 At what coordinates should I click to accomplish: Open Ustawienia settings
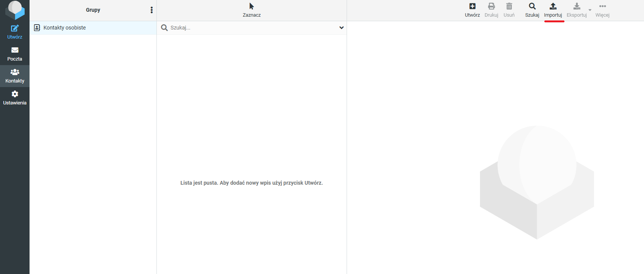15,98
